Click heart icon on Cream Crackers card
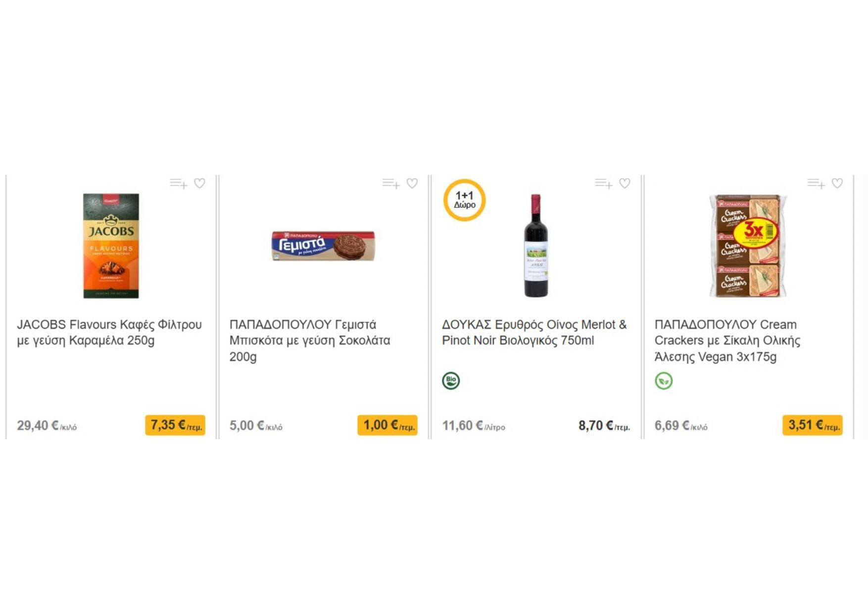The image size is (868, 614). [837, 184]
